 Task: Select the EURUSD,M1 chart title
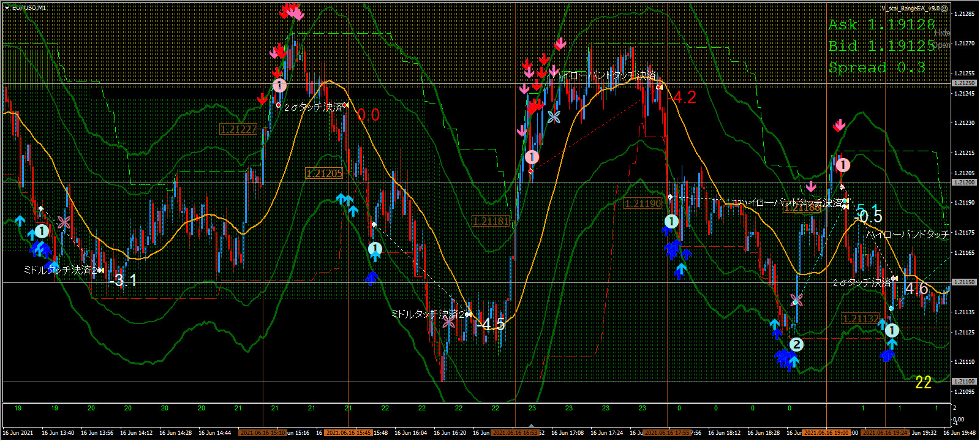29,8
